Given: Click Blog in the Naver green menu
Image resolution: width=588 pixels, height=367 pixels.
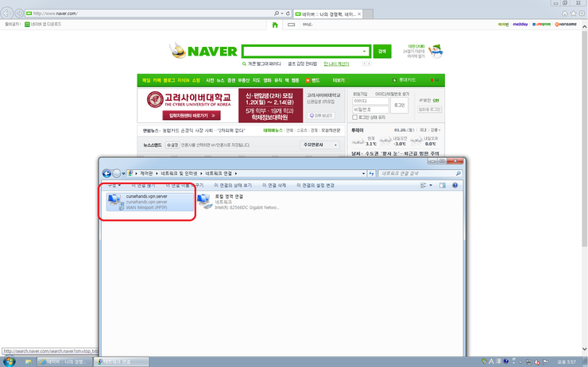Looking at the screenshot, I should 168,80.
